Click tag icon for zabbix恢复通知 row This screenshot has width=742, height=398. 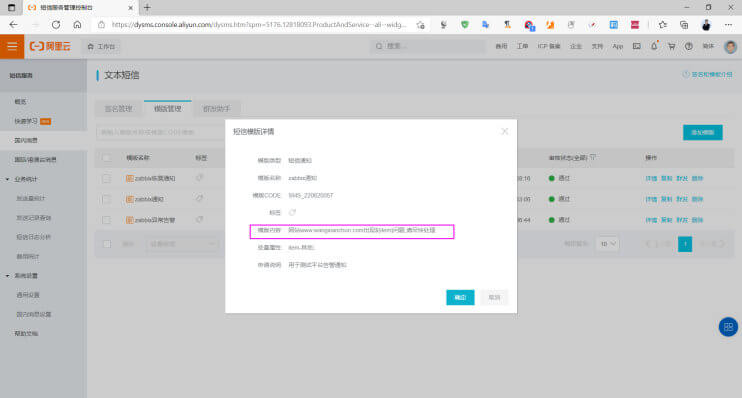pos(200,178)
